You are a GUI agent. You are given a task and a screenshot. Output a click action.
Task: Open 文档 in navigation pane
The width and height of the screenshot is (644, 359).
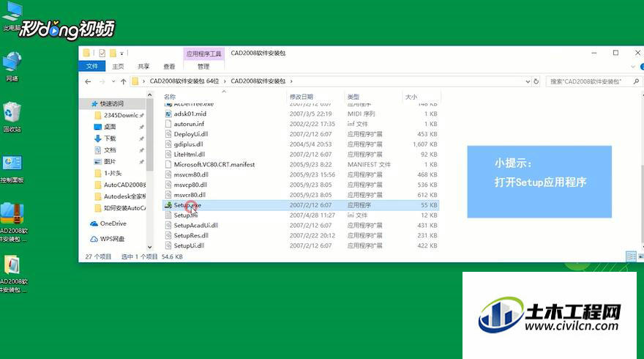click(x=110, y=149)
